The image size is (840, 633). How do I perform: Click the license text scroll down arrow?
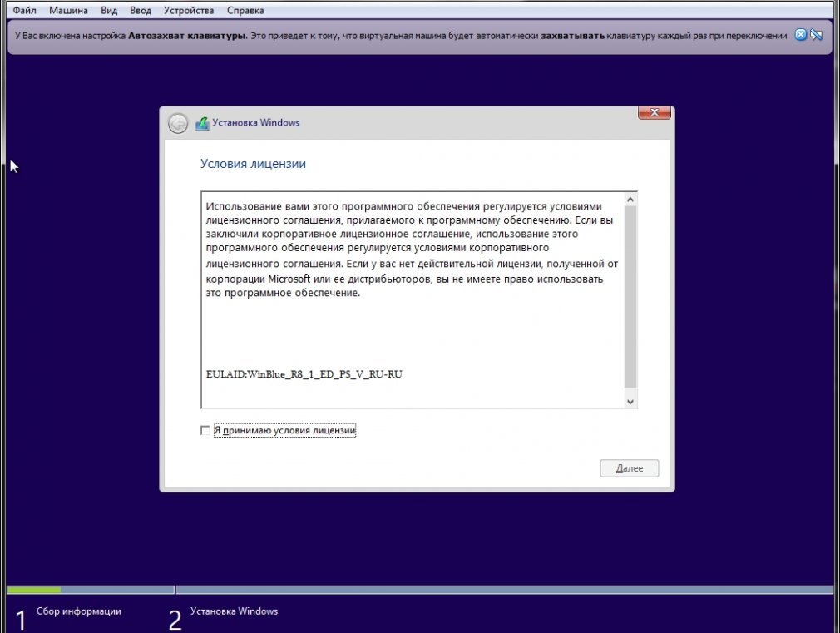[630, 402]
